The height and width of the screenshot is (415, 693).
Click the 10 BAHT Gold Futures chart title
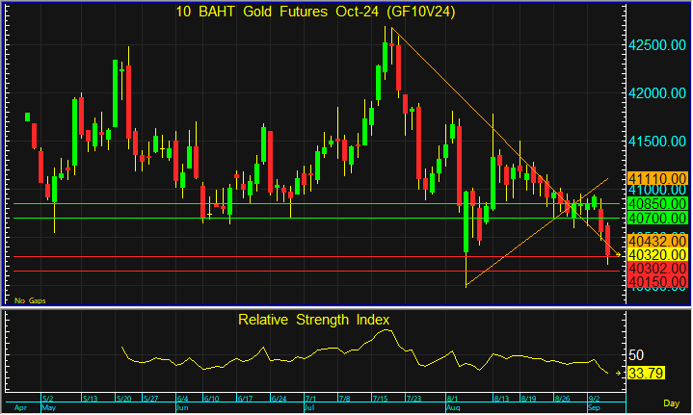coord(316,11)
